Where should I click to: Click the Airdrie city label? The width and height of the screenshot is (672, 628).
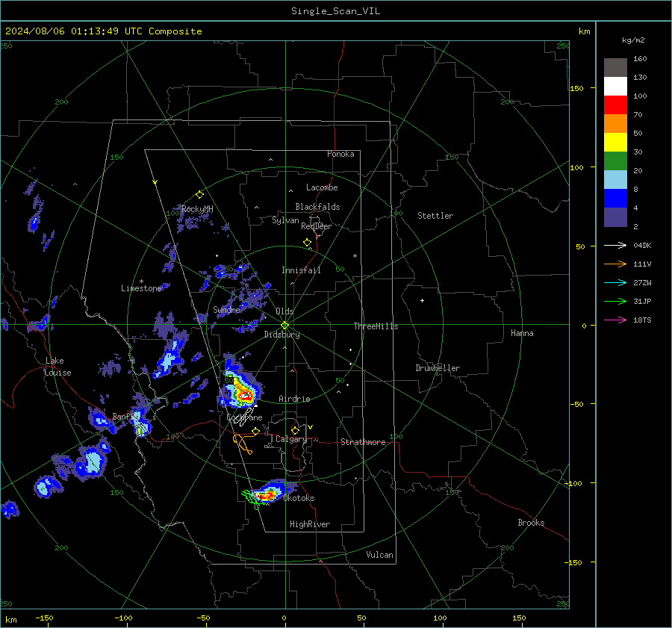294,399
